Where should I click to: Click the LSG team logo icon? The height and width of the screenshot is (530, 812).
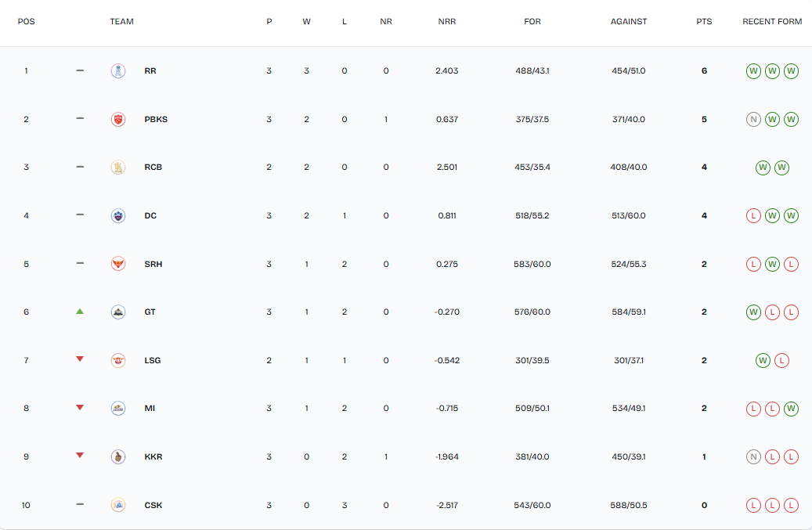click(x=118, y=361)
